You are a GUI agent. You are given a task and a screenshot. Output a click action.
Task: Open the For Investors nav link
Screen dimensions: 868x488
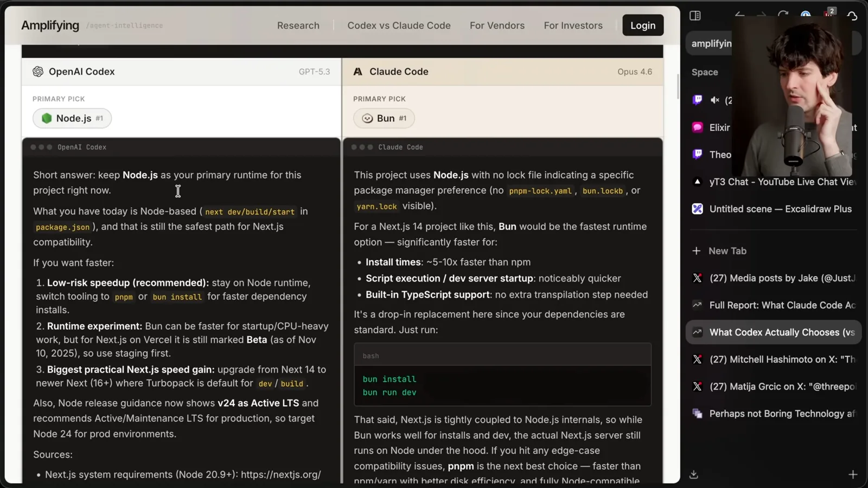click(x=573, y=25)
